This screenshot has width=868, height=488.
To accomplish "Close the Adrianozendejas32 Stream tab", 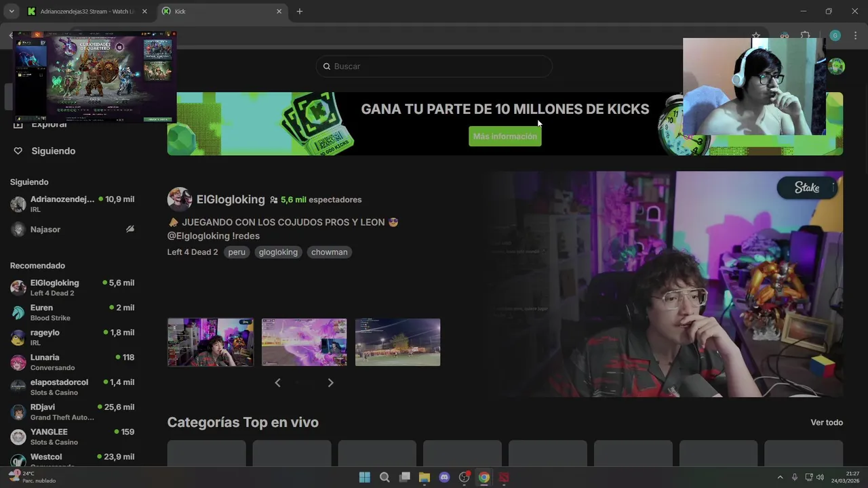I will pos(144,12).
